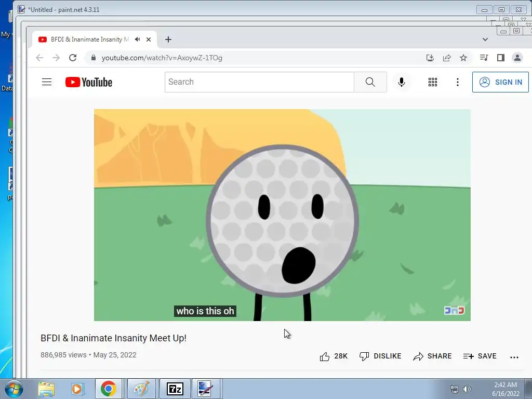This screenshot has width=532, height=399.
Task: Click the DISLIKE button
Action: tap(380, 356)
